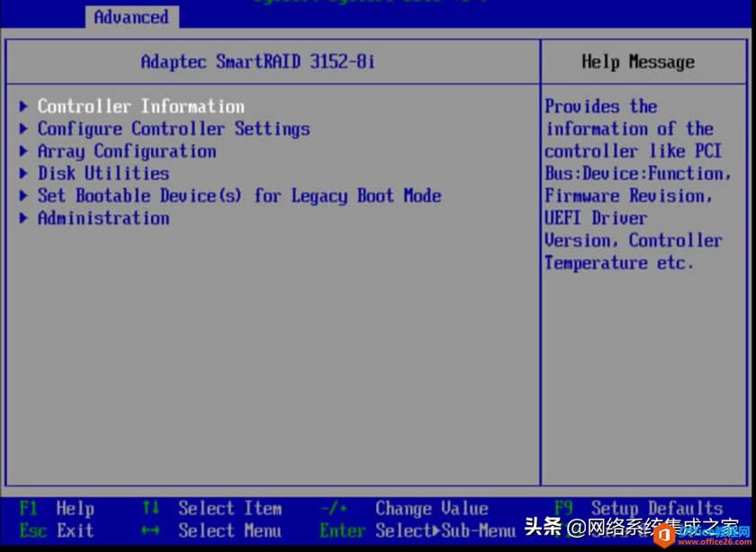Click the Adaptec SmartRAID 3152-8i title
This screenshot has width=756, height=552.
pos(257,62)
